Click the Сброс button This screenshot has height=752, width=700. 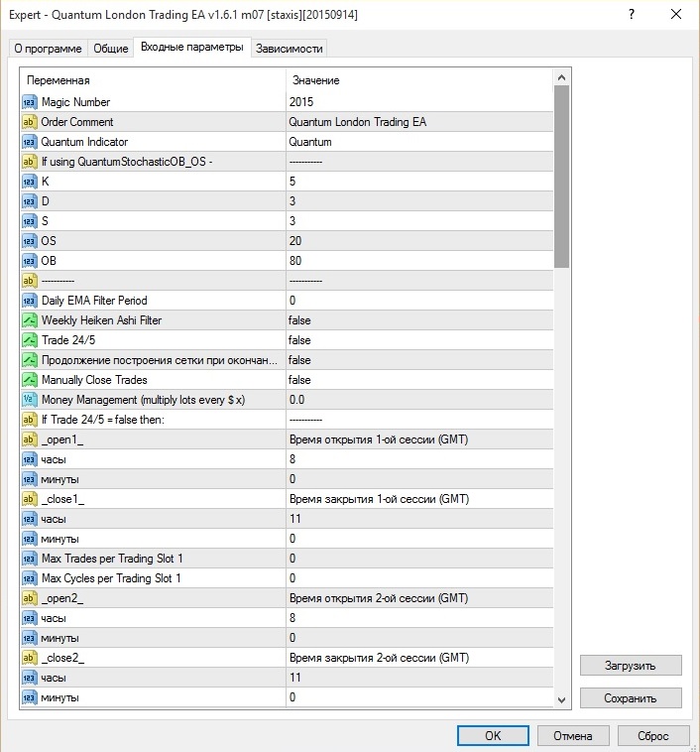coord(653,736)
